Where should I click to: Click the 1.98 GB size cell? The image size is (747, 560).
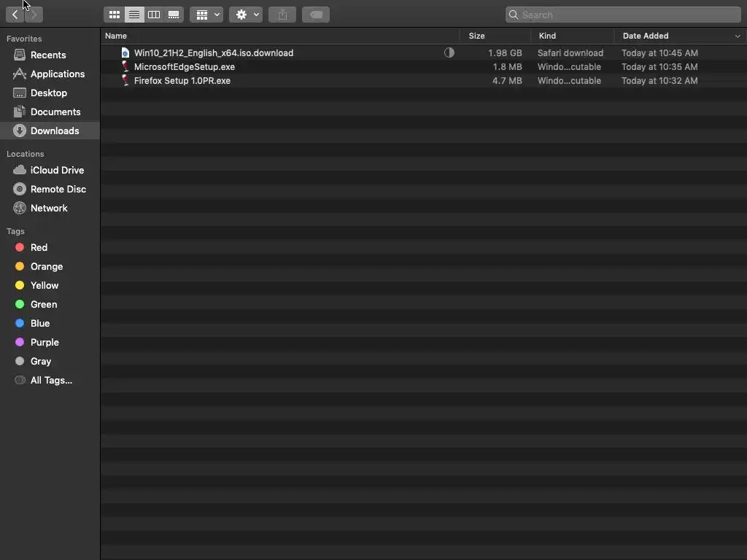tap(505, 52)
